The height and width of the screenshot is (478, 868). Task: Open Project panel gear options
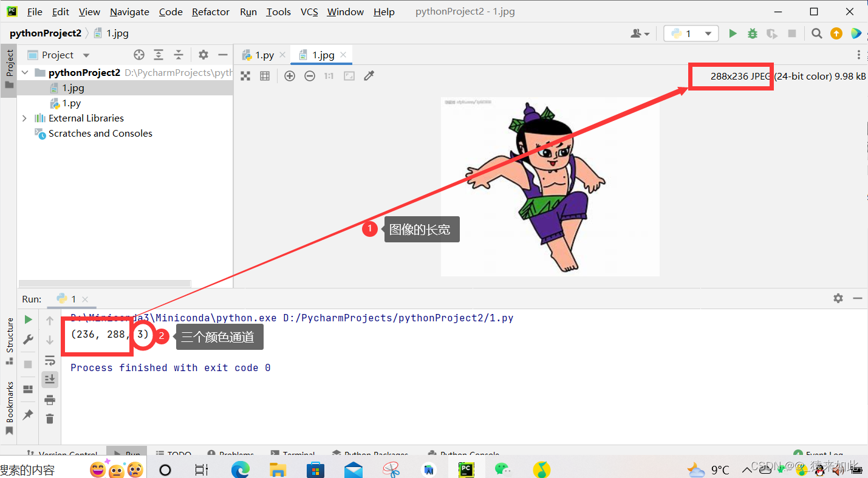click(203, 55)
